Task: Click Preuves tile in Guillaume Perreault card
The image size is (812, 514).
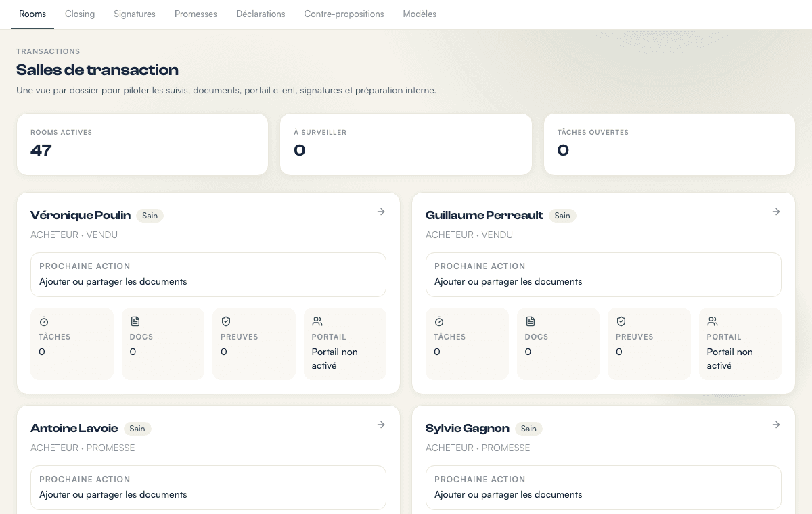Action: 649,344
